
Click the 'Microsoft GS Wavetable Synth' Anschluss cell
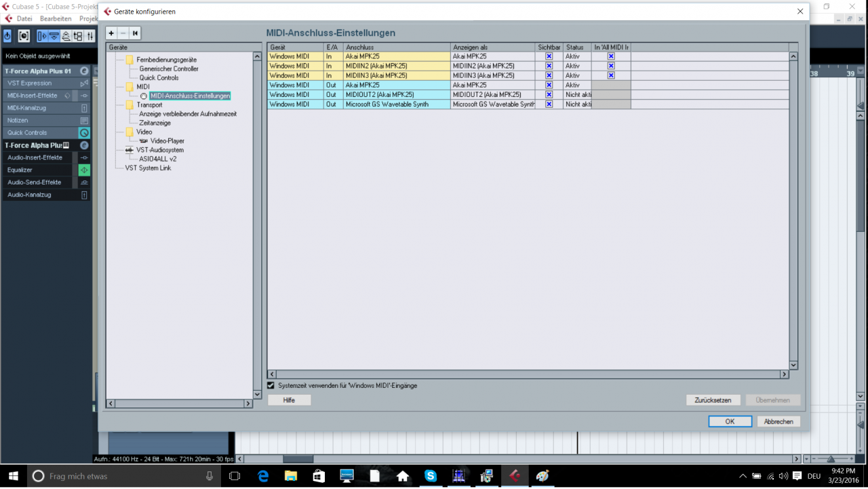pyautogui.click(x=397, y=104)
